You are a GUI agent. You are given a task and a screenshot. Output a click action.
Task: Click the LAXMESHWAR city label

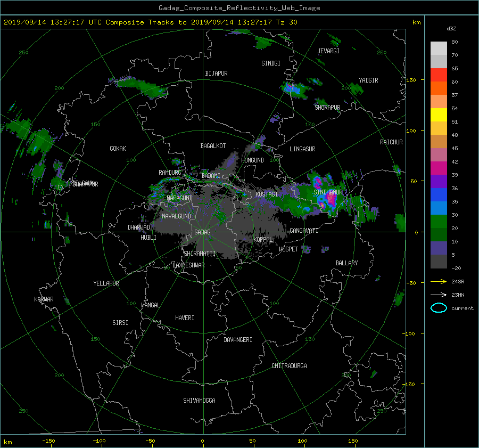tap(188, 265)
